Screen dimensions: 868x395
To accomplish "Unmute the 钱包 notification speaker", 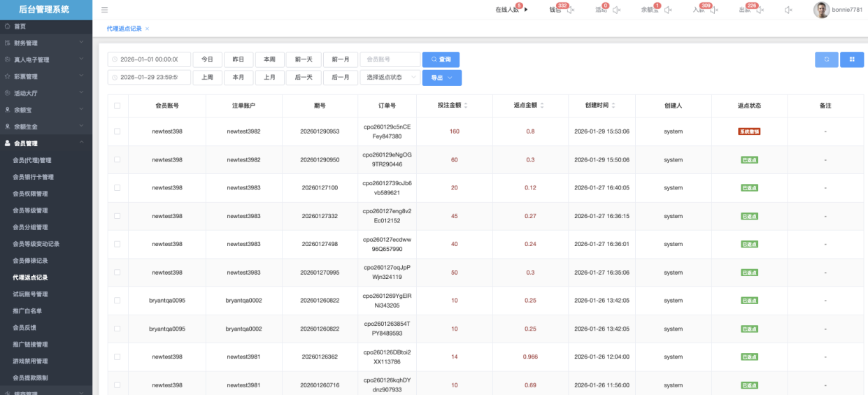I will (x=571, y=10).
